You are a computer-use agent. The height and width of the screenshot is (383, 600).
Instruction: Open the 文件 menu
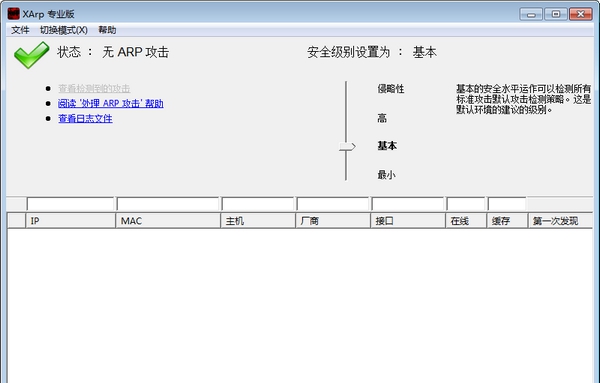(x=20, y=30)
